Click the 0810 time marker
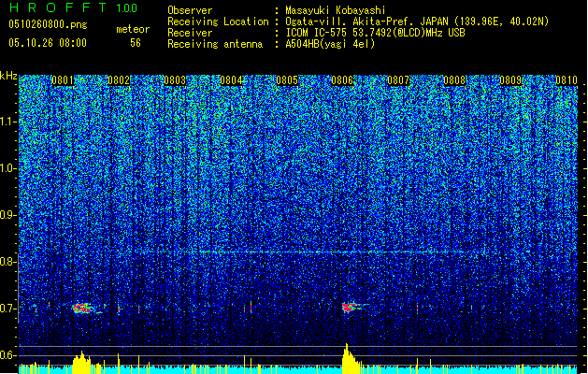Viewport: 588px width, 374px height. (566, 80)
